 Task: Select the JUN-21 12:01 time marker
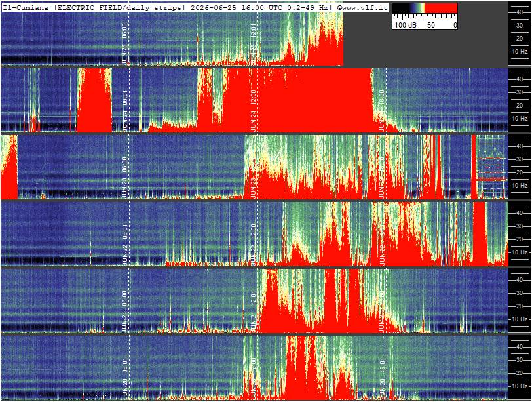click(253, 312)
